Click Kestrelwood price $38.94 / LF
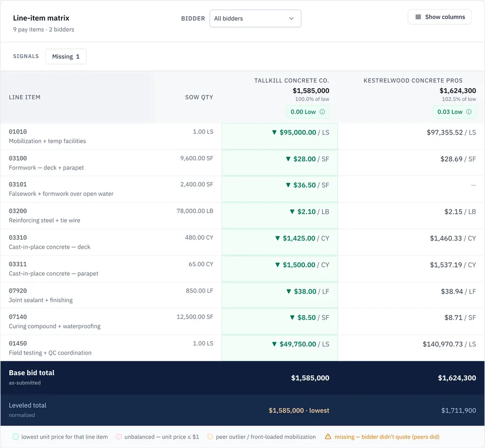Image resolution: width=485 pixels, height=448 pixels. [x=458, y=292]
